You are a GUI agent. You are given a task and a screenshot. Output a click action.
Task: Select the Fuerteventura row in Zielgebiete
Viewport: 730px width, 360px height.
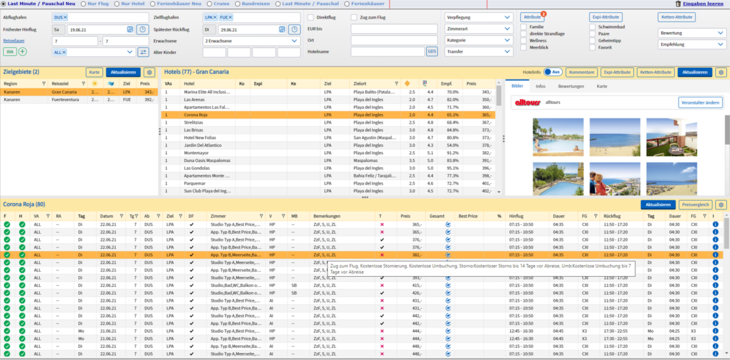tap(79, 100)
